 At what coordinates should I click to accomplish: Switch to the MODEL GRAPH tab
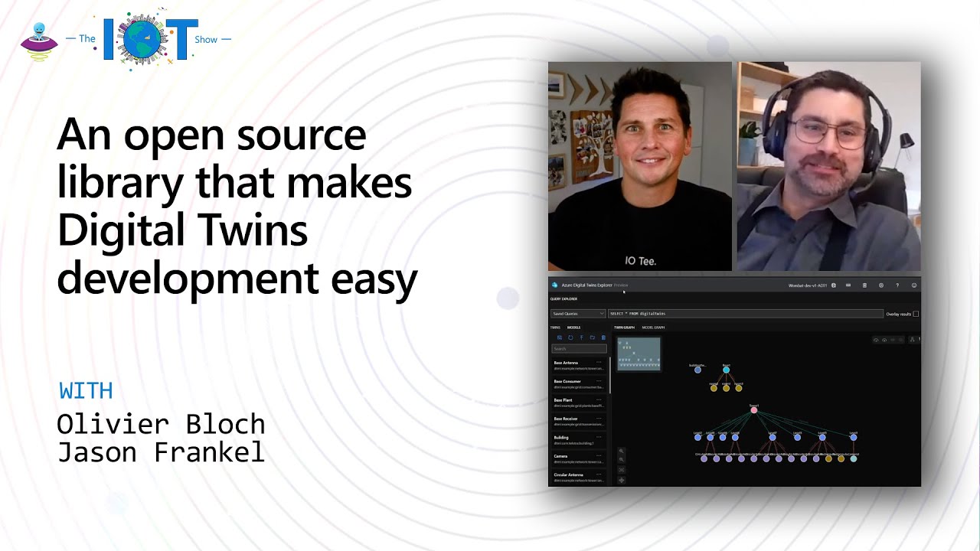click(x=653, y=328)
